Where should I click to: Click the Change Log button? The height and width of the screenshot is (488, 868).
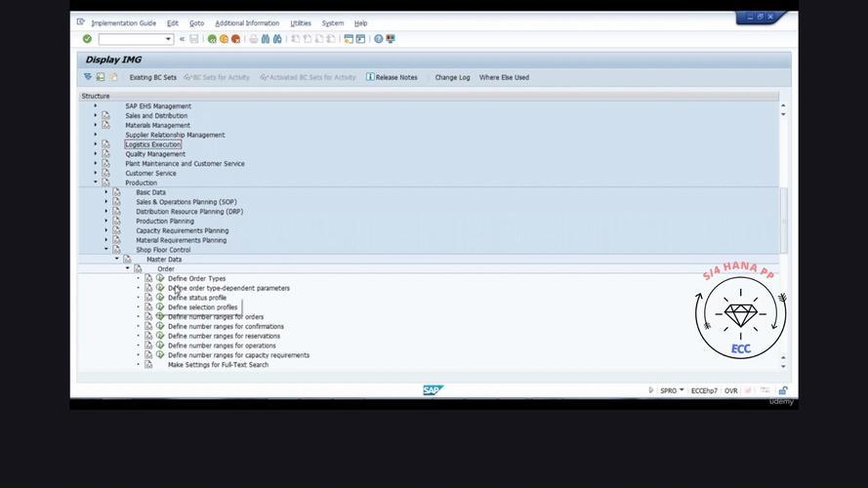(452, 77)
